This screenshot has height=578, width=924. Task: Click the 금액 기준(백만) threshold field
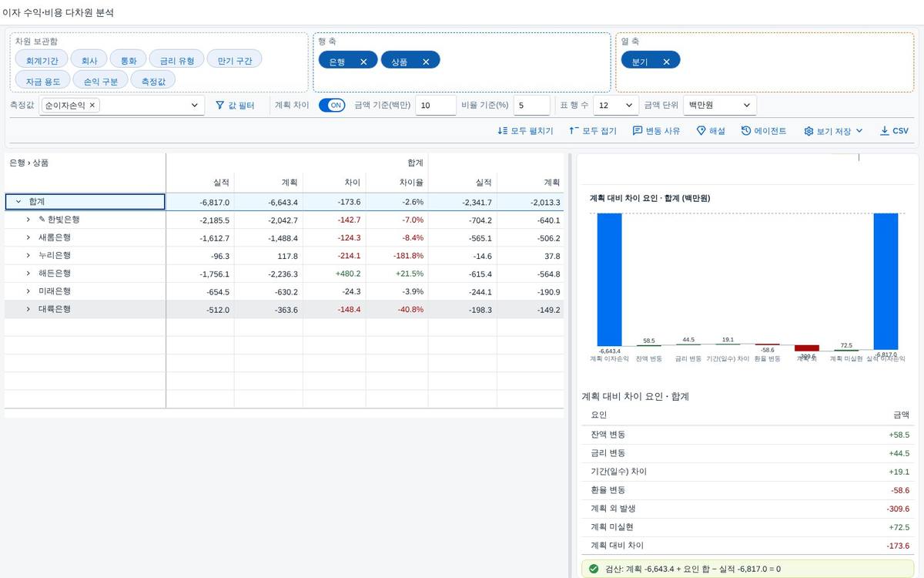point(436,106)
